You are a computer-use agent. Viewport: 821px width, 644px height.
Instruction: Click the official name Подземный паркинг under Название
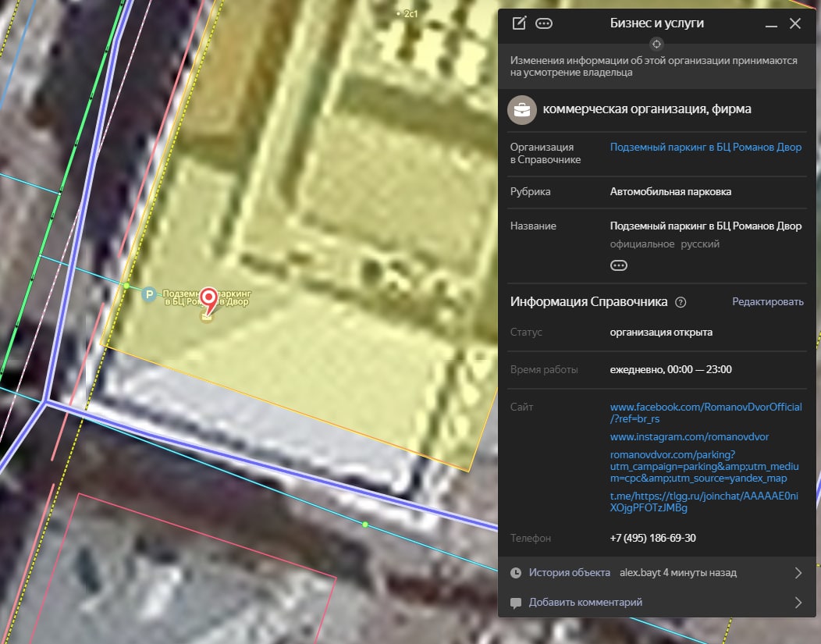(705, 226)
